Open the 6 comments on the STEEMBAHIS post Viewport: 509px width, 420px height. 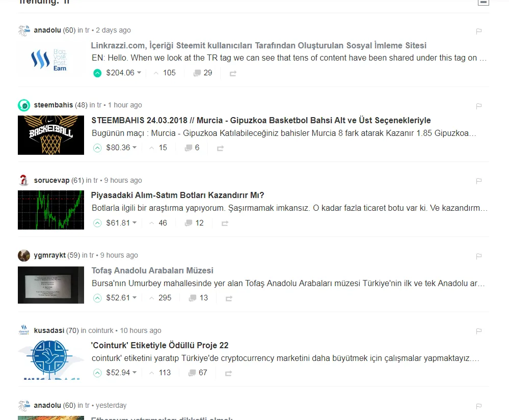point(192,148)
